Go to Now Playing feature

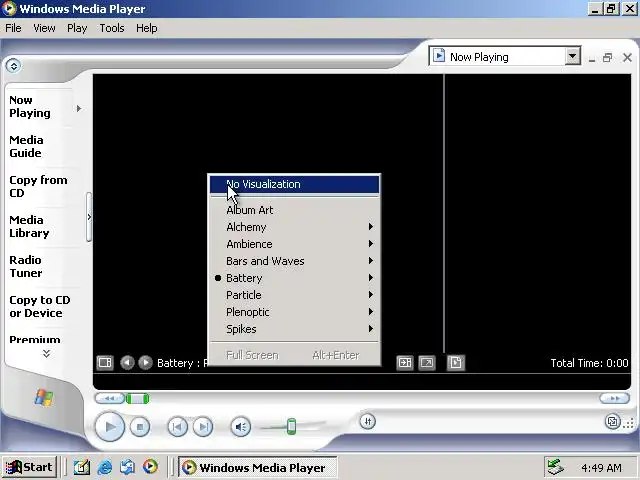(30, 107)
